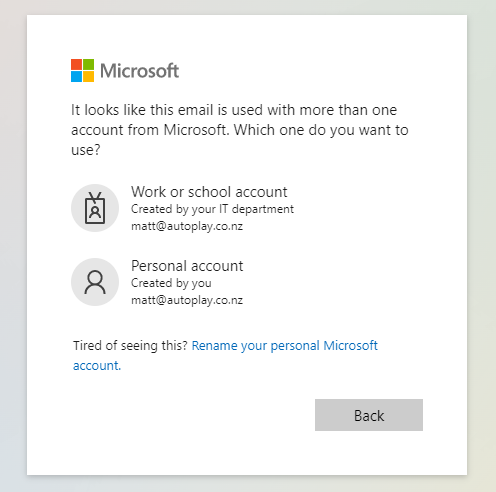Click 'Created by your IT department' subtitle
The width and height of the screenshot is (496, 492).
212,209
